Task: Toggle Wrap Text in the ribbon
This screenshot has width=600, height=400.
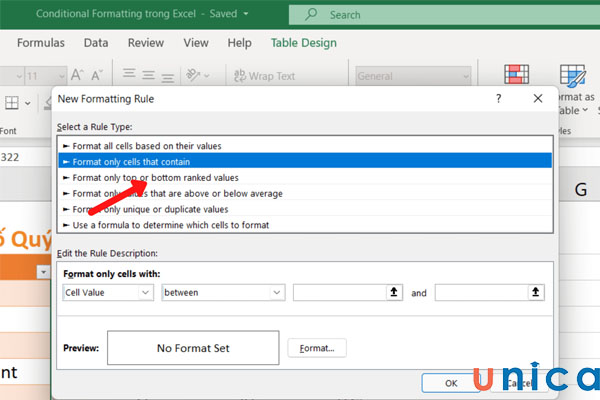Action: point(265,76)
